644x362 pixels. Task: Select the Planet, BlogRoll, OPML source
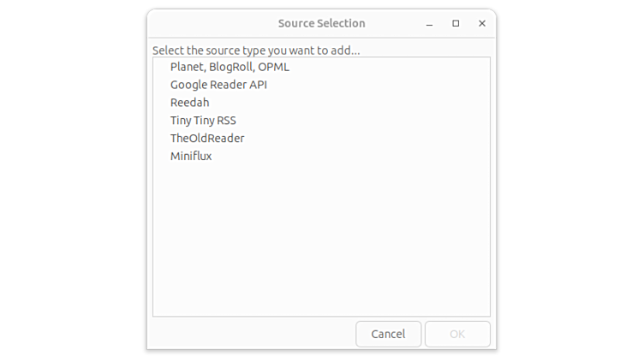coord(230,67)
